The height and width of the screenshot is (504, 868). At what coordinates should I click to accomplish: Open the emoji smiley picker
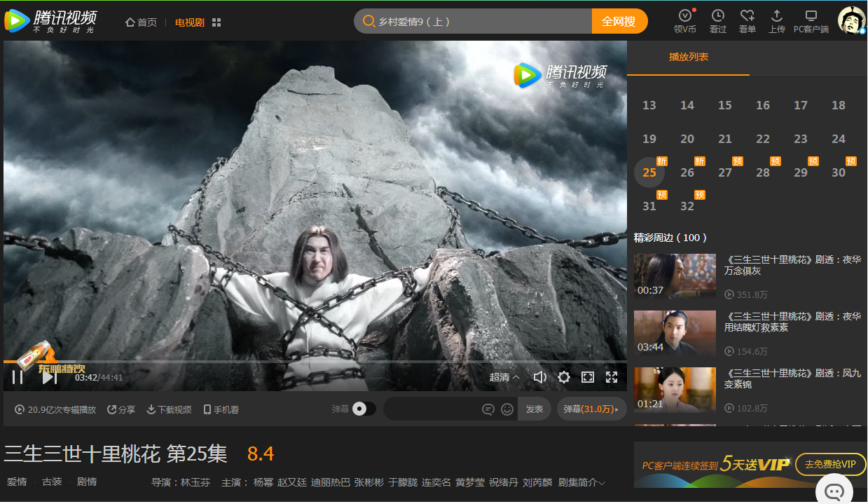507,409
